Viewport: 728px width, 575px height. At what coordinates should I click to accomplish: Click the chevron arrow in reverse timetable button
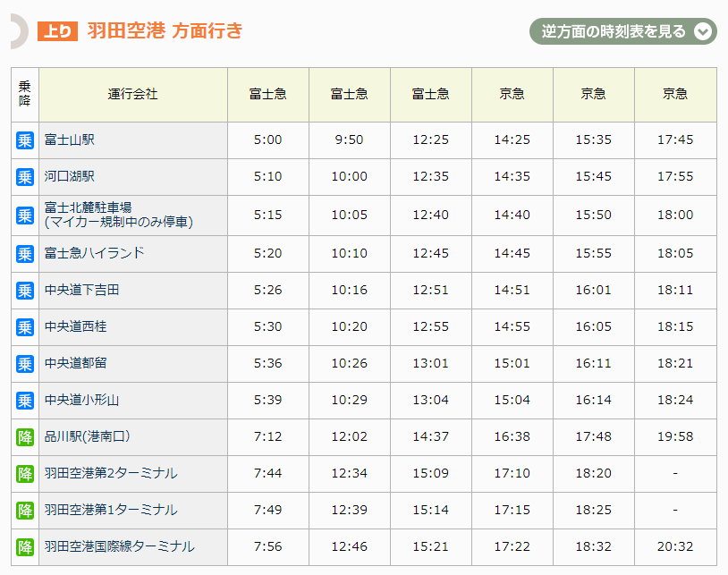[703, 31]
